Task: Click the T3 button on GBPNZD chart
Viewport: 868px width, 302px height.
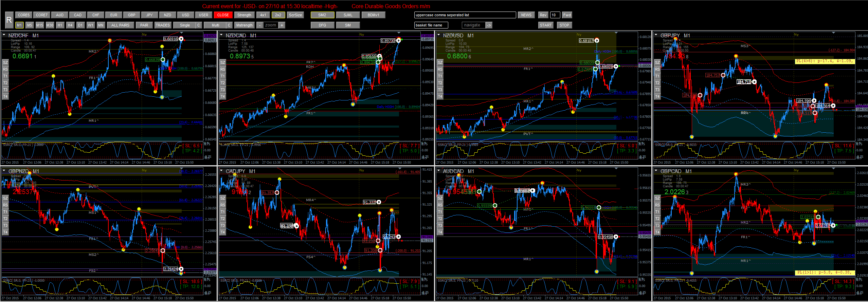Action: 5,225
